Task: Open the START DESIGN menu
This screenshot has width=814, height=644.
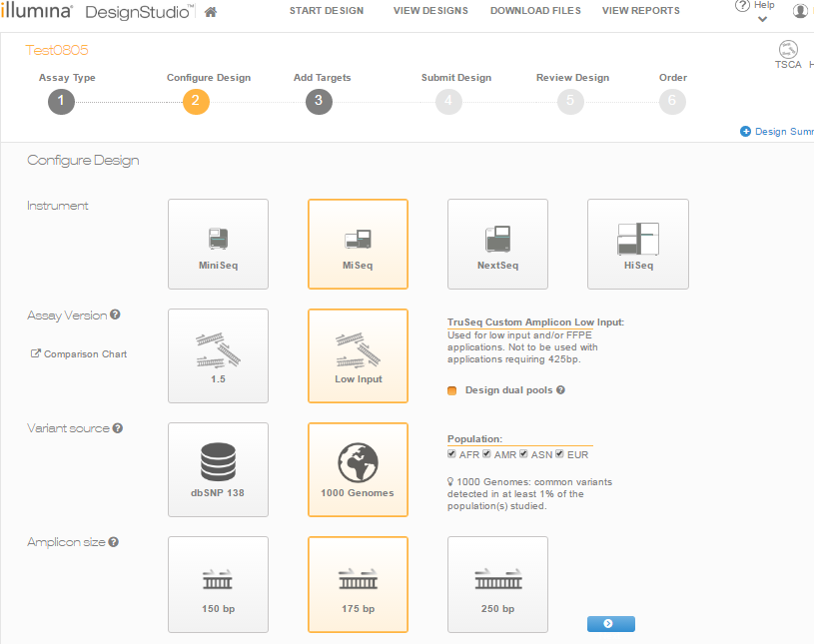Action: point(327,10)
